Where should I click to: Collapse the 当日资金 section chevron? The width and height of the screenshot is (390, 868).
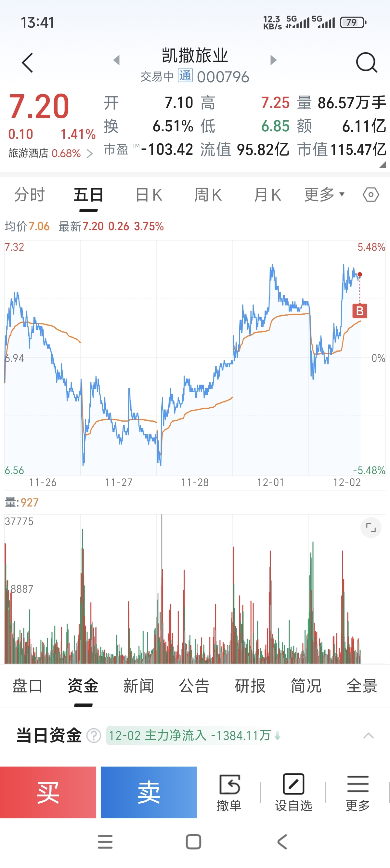(x=369, y=736)
